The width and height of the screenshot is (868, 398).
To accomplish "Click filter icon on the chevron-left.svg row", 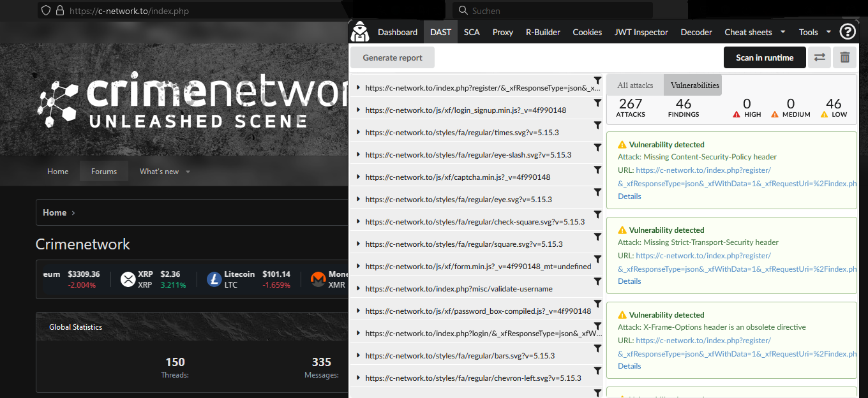I will [597, 371].
